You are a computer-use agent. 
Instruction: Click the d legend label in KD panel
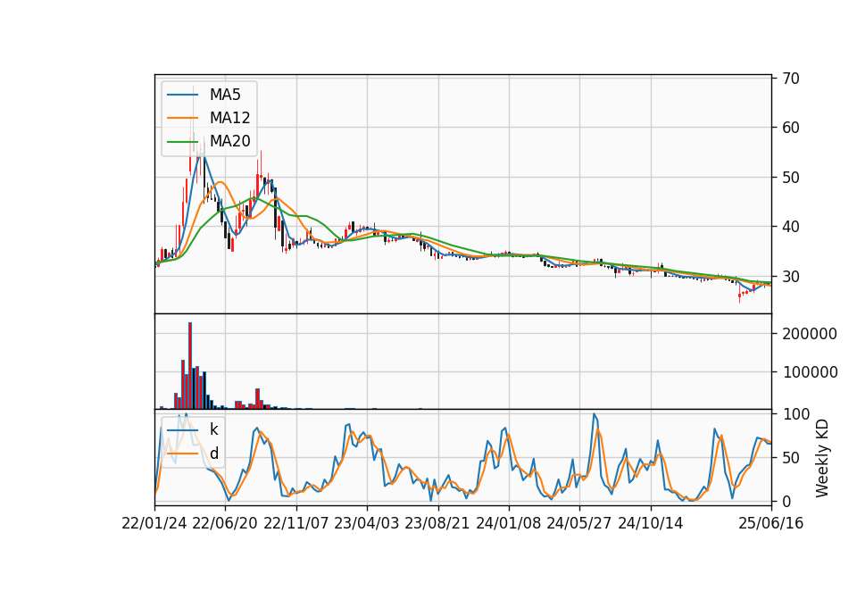click(214, 454)
